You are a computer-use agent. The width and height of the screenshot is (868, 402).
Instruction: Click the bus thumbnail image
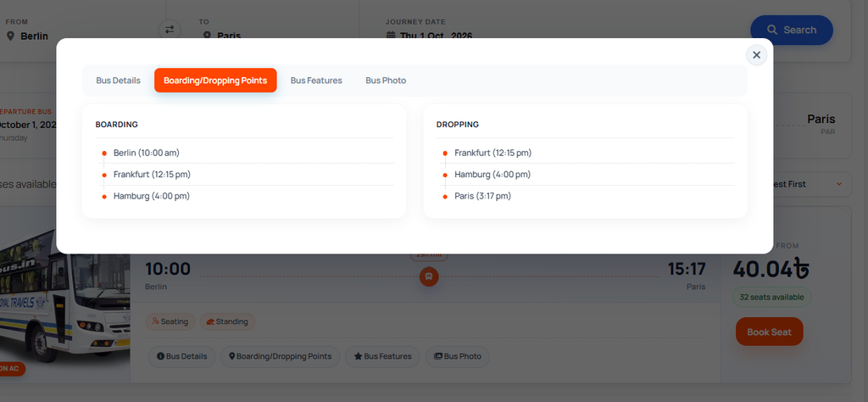(x=64, y=296)
